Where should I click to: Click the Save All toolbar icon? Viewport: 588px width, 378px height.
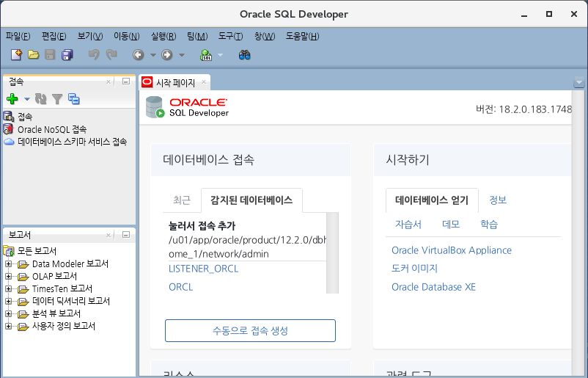tap(67, 55)
